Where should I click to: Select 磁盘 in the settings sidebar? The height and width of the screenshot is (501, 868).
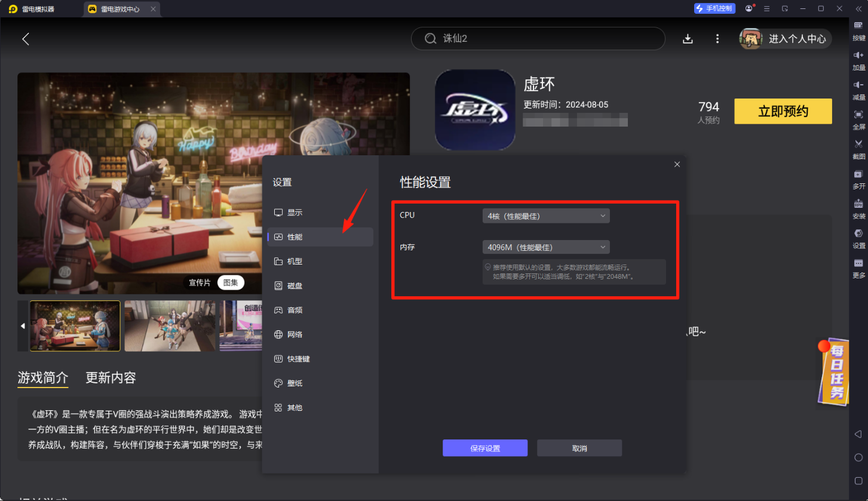click(x=320, y=286)
